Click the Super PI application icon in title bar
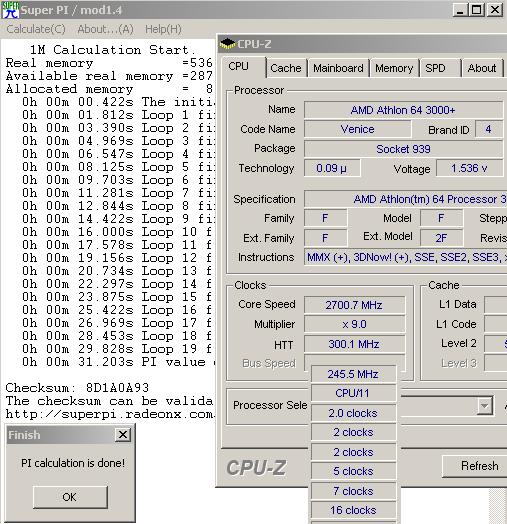The image size is (507, 524). (x=10, y=10)
